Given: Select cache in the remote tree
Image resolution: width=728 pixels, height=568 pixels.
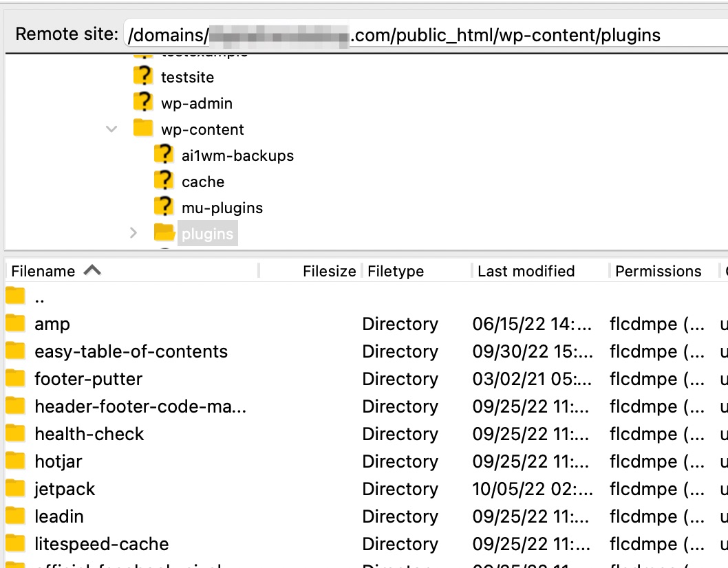Looking at the screenshot, I should [x=203, y=182].
